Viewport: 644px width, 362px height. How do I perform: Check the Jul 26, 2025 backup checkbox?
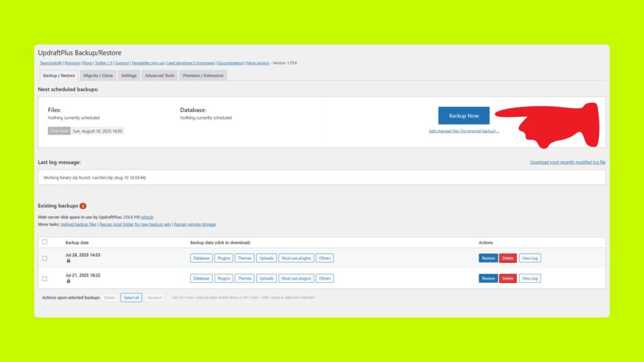tap(44, 258)
